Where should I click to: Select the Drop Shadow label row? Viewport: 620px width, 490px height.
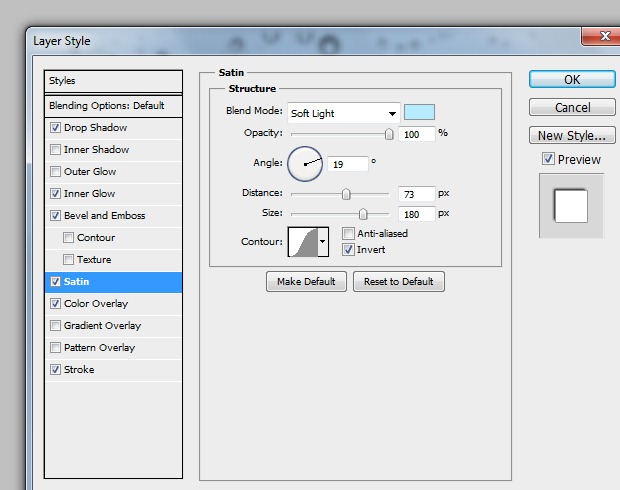[113, 128]
